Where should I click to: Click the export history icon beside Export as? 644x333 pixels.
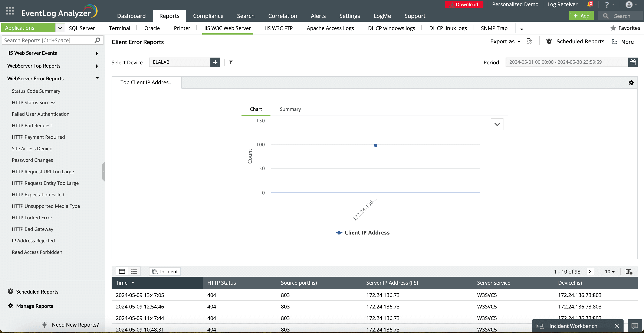[x=529, y=42]
